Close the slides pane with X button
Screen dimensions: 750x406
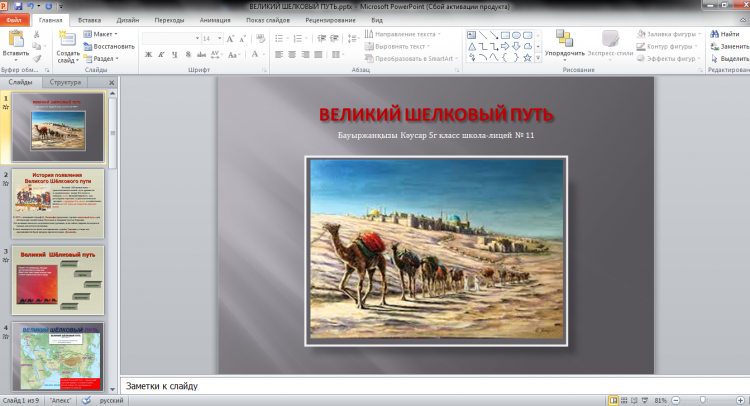tap(111, 83)
